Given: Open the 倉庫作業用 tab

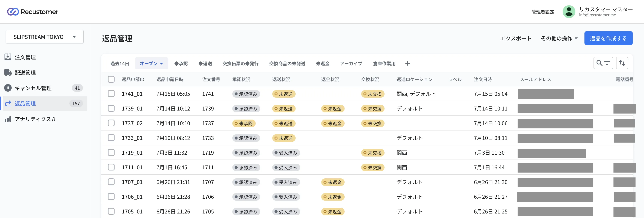Looking at the screenshot, I should coord(384,64).
